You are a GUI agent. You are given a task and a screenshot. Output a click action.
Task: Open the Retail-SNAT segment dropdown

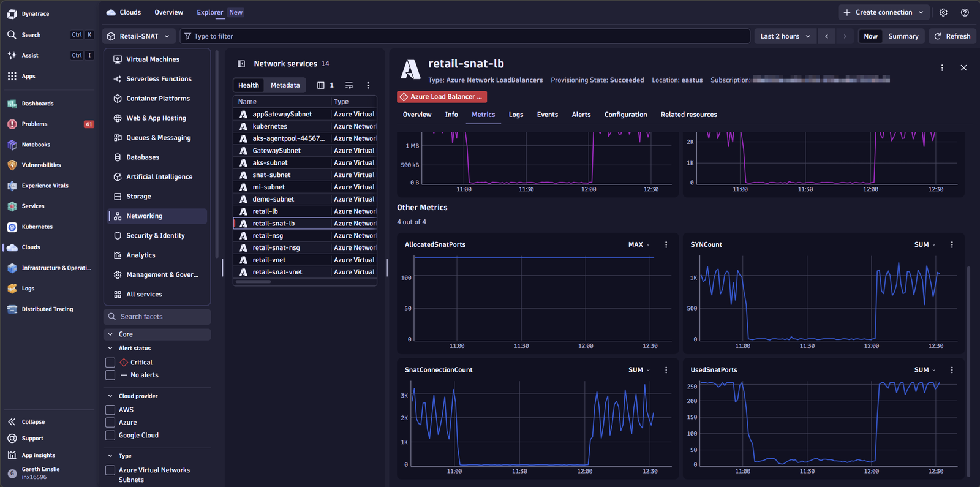click(139, 36)
